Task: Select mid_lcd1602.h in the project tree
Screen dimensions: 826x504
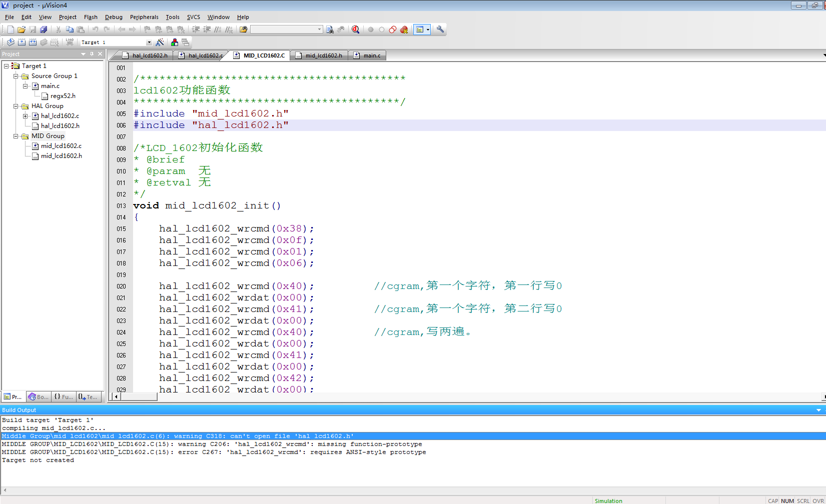Action: 61,156
